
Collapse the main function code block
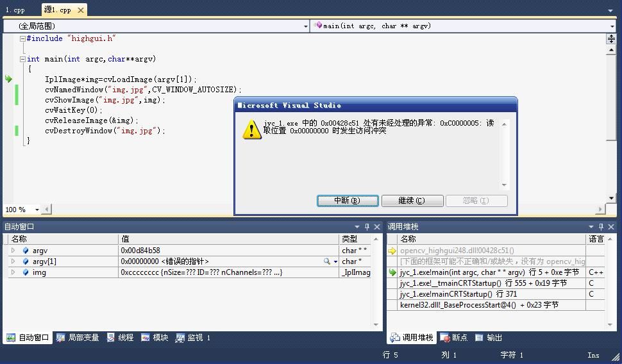(x=22, y=59)
